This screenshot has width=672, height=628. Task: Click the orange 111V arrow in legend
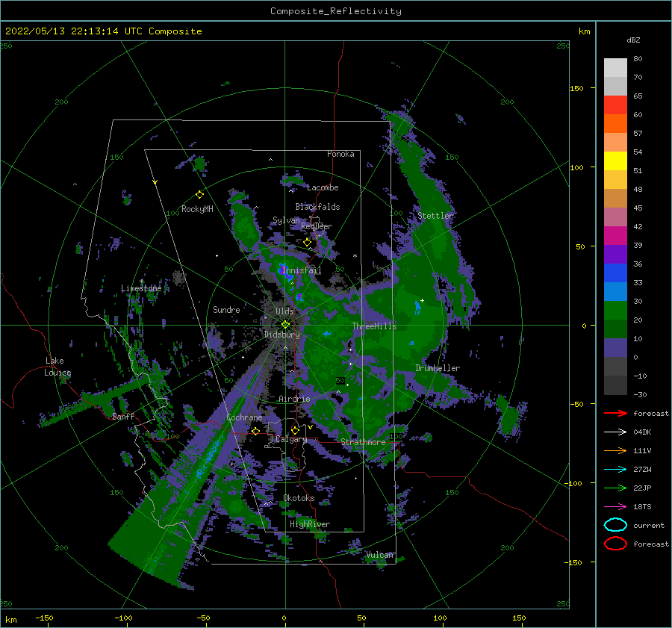(x=615, y=450)
